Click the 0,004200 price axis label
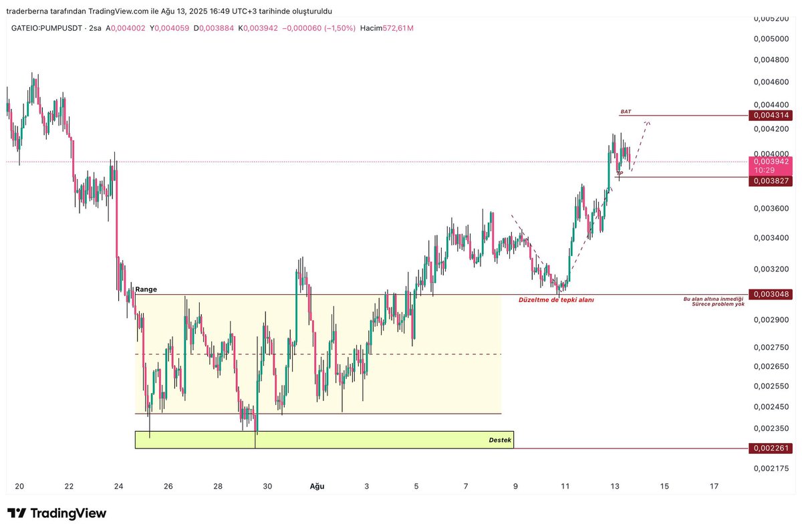Viewport: 802px width, 532px height. (771, 130)
